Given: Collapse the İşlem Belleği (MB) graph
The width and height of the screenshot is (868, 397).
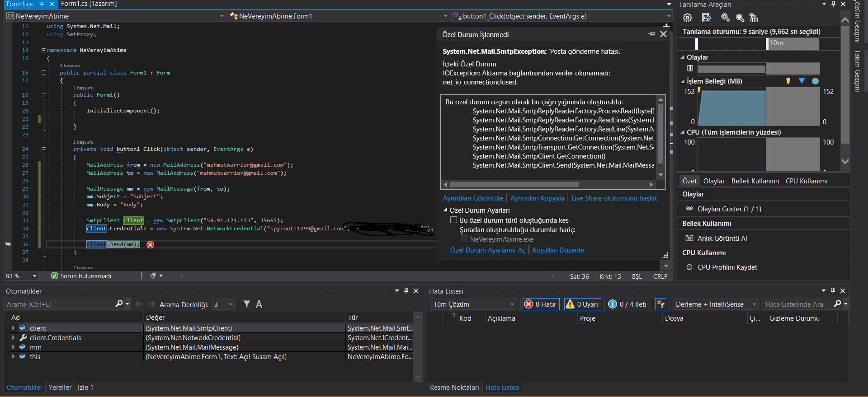Looking at the screenshot, I should pyautogui.click(x=683, y=81).
